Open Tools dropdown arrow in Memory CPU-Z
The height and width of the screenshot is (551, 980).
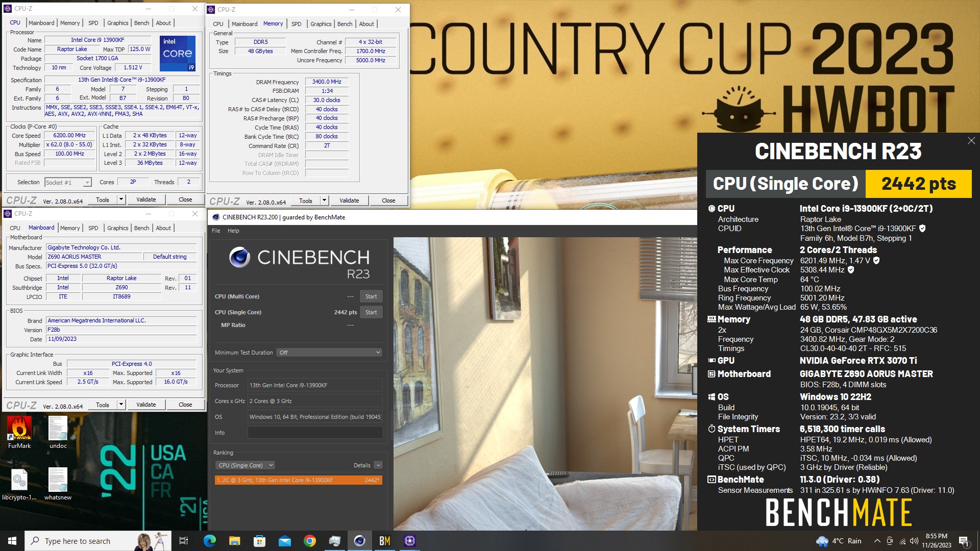pyautogui.click(x=324, y=201)
